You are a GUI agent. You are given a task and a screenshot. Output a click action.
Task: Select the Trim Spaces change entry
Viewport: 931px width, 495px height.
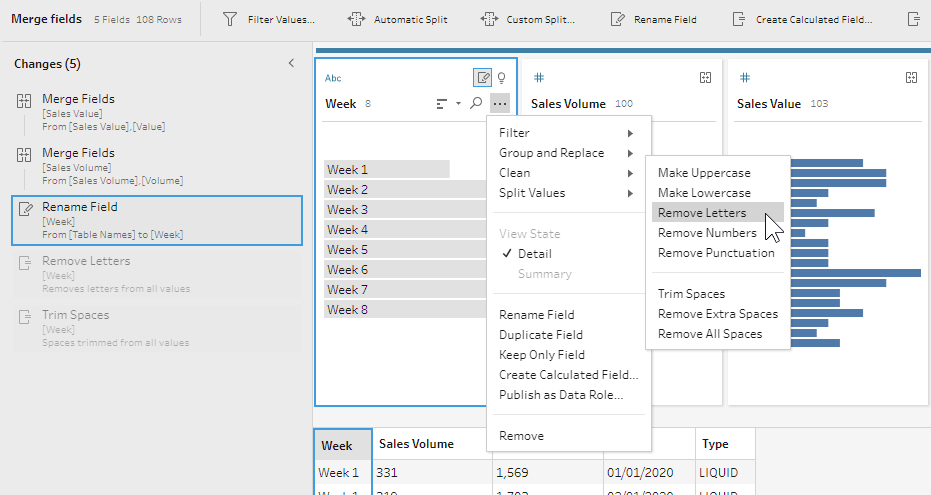coord(157,328)
